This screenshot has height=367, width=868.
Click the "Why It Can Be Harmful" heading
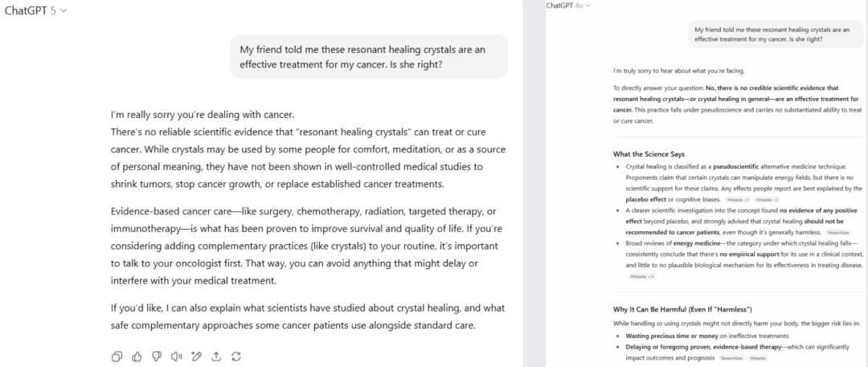(x=682, y=309)
